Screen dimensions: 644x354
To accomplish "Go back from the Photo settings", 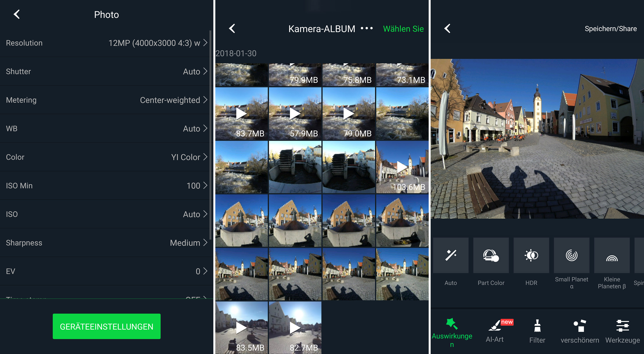I will 17,14.
